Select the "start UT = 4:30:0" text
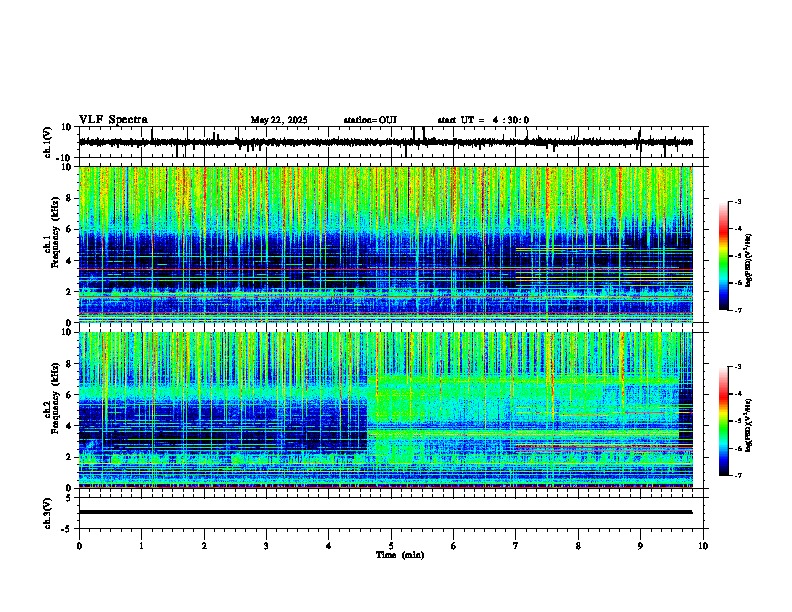 [x=483, y=120]
